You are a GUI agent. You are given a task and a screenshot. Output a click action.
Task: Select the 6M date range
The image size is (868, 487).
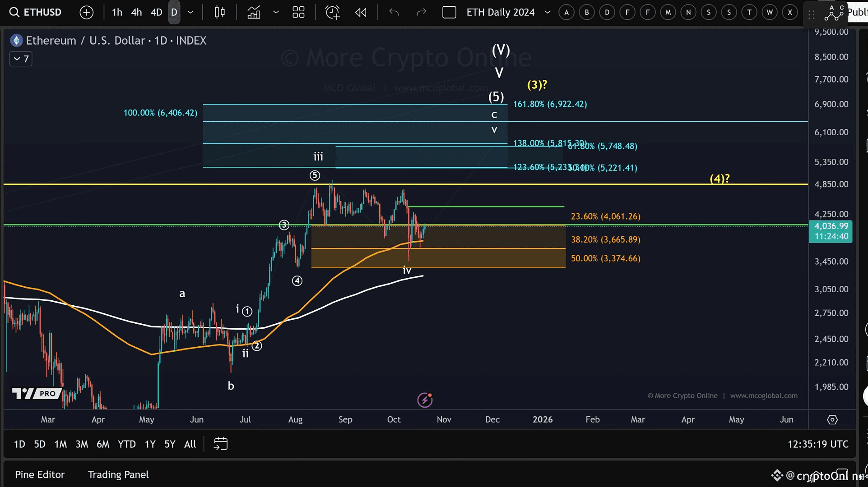click(103, 444)
